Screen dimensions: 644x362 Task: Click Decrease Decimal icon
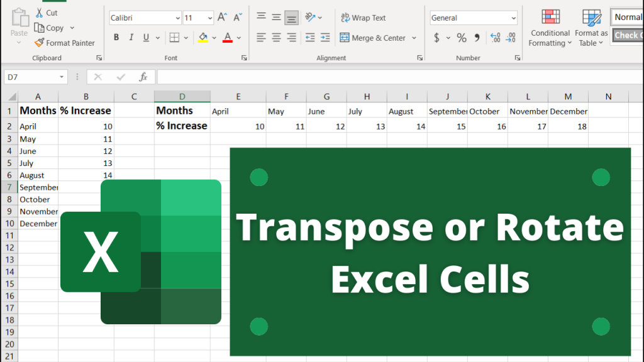click(x=511, y=38)
